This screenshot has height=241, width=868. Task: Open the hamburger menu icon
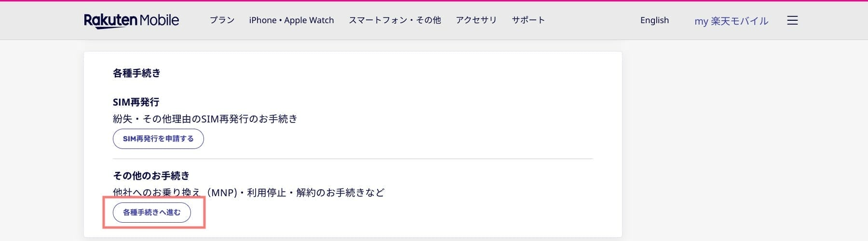792,20
